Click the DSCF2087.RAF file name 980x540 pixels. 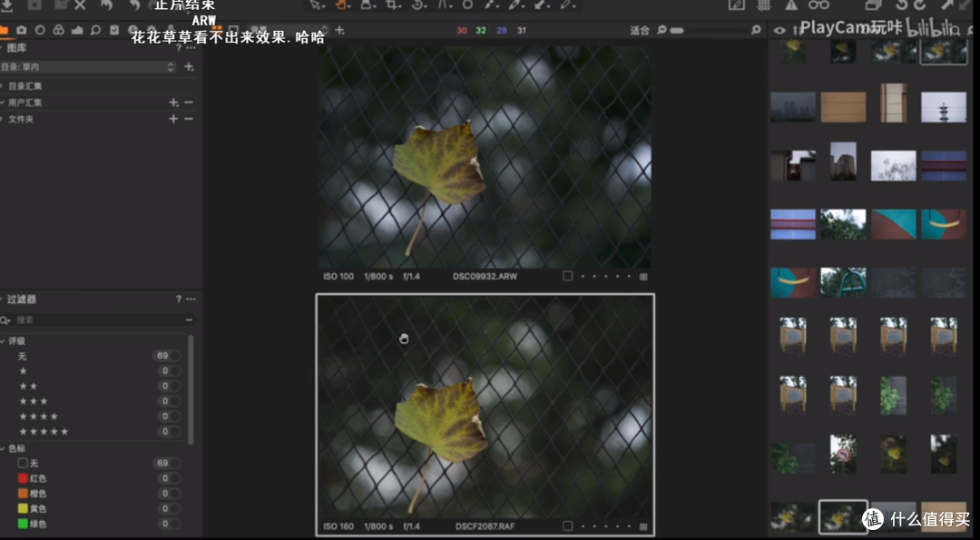tap(485, 526)
